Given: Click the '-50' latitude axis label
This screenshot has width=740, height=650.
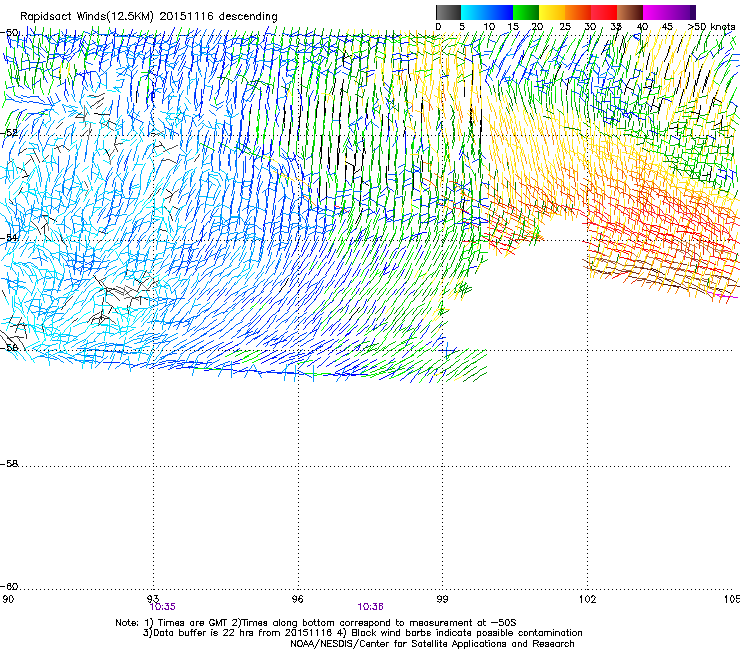Looking at the screenshot, I should click(10, 33).
